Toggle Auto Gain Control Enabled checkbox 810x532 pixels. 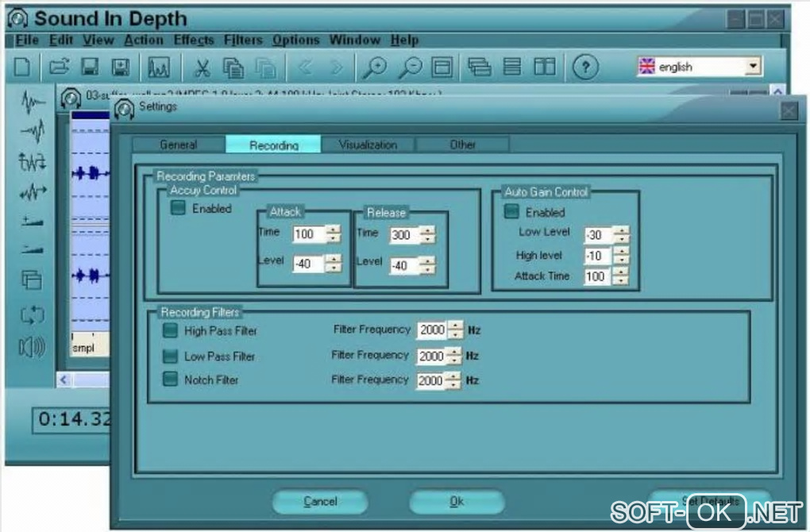pyautogui.click(x=511, y=211)
